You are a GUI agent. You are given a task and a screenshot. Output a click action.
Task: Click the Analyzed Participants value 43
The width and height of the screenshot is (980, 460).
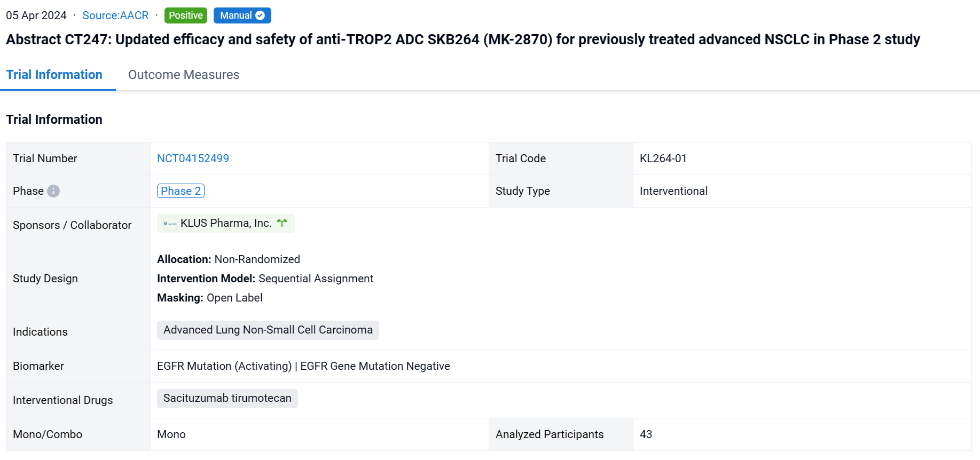point(646,434)
